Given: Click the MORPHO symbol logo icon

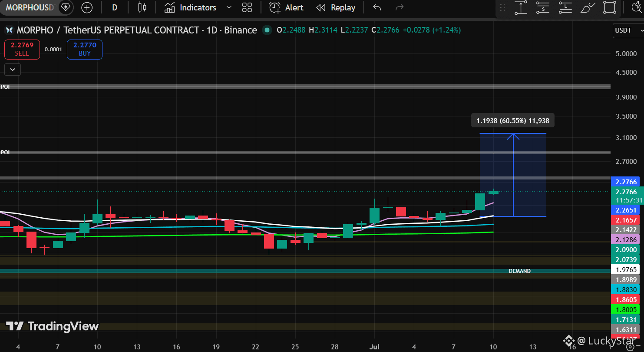Looking at the screenshot, I should click(9, 30).
